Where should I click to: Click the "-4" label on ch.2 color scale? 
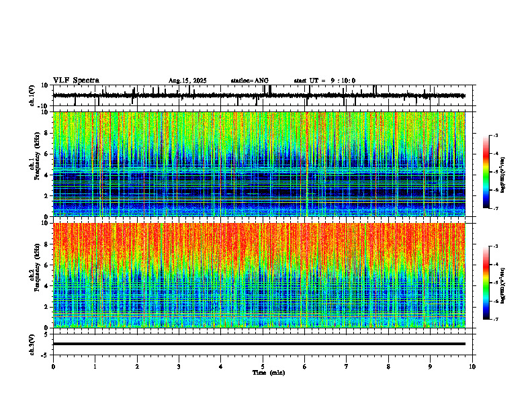(495, 265)
